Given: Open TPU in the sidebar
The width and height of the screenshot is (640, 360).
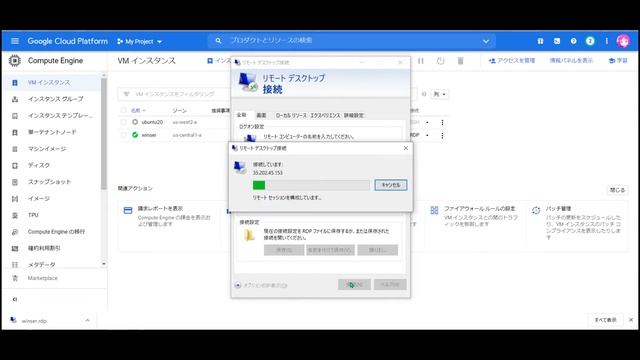Looking at the screenshot, I should [x=51, y=215].
